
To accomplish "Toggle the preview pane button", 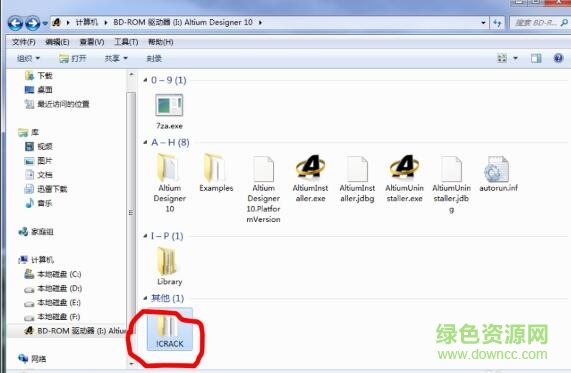I will [536, 58].
